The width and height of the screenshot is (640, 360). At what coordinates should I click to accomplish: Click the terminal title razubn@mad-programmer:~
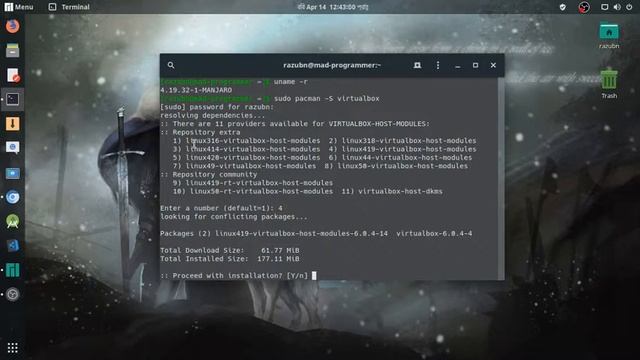(332, 65)
